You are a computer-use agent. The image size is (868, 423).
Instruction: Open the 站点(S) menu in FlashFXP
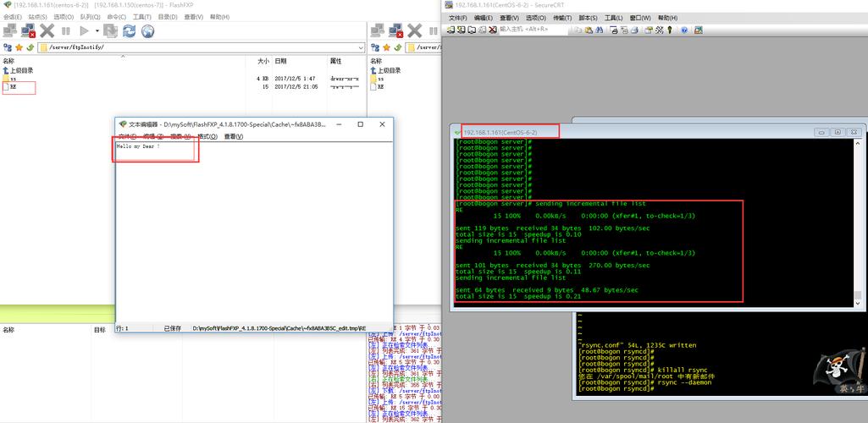37,17
